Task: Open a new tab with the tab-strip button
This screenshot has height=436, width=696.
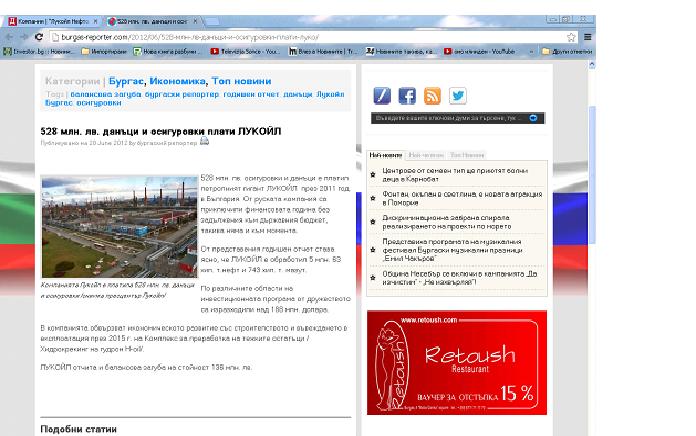Action: 212,21
